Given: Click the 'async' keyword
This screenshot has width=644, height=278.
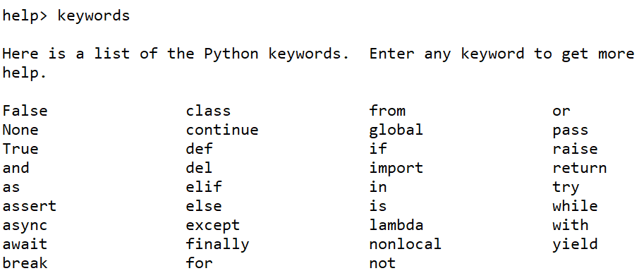Looking at the screenshot, I should pyautogui.click(x=25, y=226).
